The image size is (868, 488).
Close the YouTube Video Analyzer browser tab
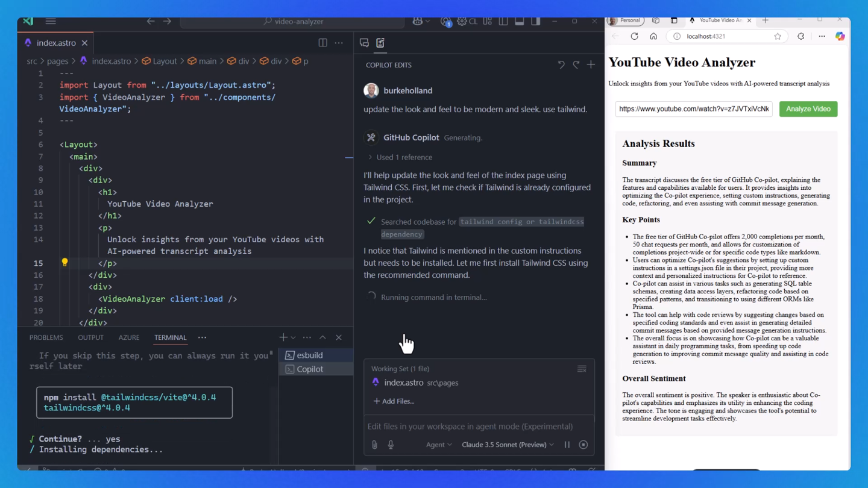pyautogui.click(x=749, y=20)
